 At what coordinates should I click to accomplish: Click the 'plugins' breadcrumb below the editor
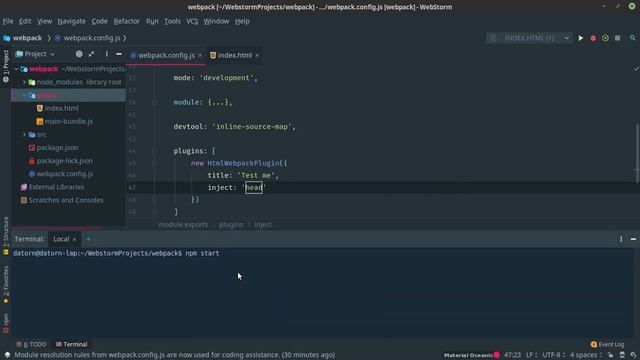tap(231, 224)
